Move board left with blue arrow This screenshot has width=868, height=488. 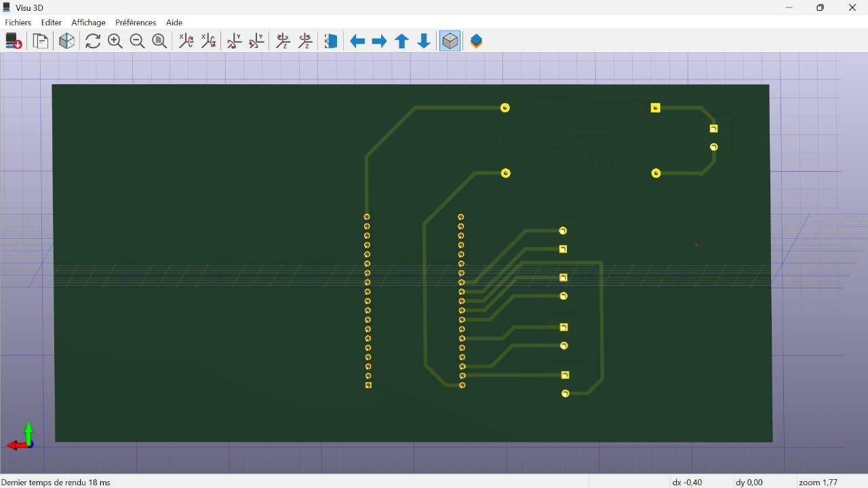click(x=357, y=41)
